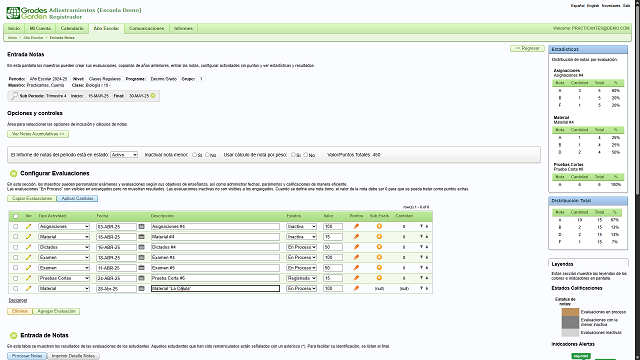640x360 pixels.
Task: Open the calendar picker for Material "La Célula" date
Action: point(142,288)
